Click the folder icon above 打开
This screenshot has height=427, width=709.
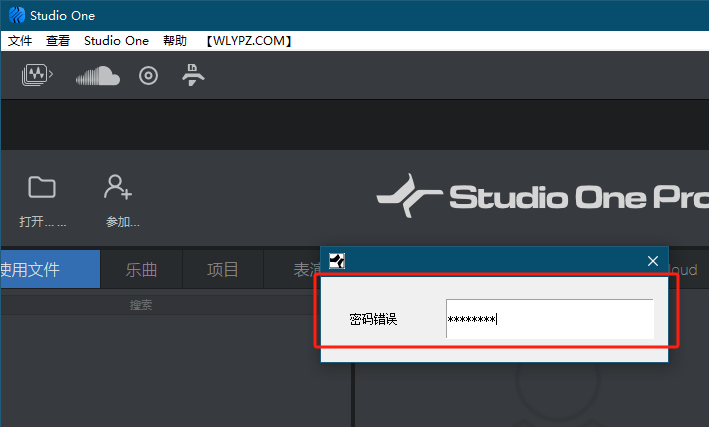42,187
